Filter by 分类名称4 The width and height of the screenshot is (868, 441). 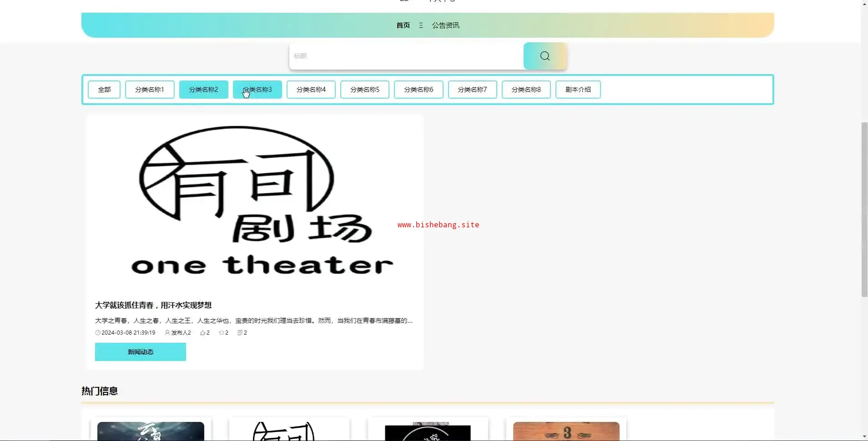pyautogui.click(x=311, y=90)
